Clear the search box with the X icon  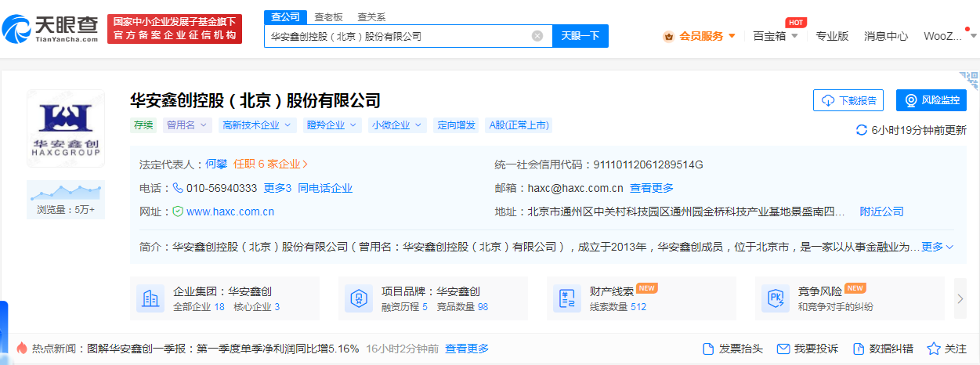537,36
